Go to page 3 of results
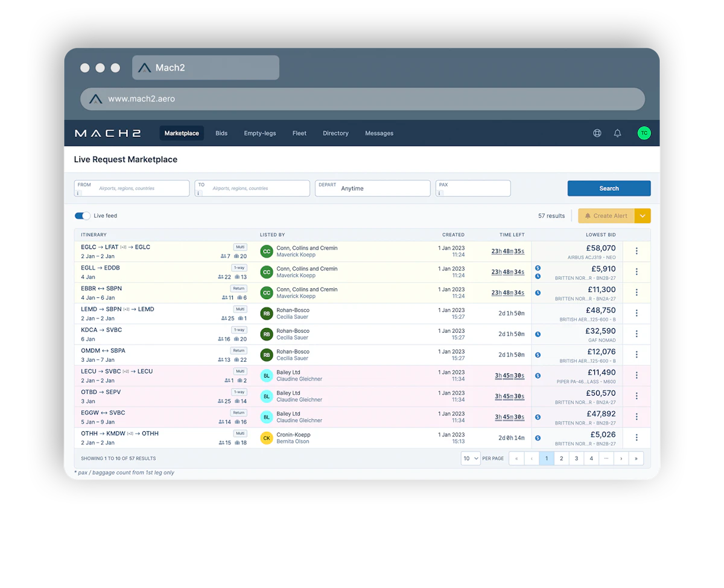The width and height of the screenshot is (724, 588). pos(576,458)
